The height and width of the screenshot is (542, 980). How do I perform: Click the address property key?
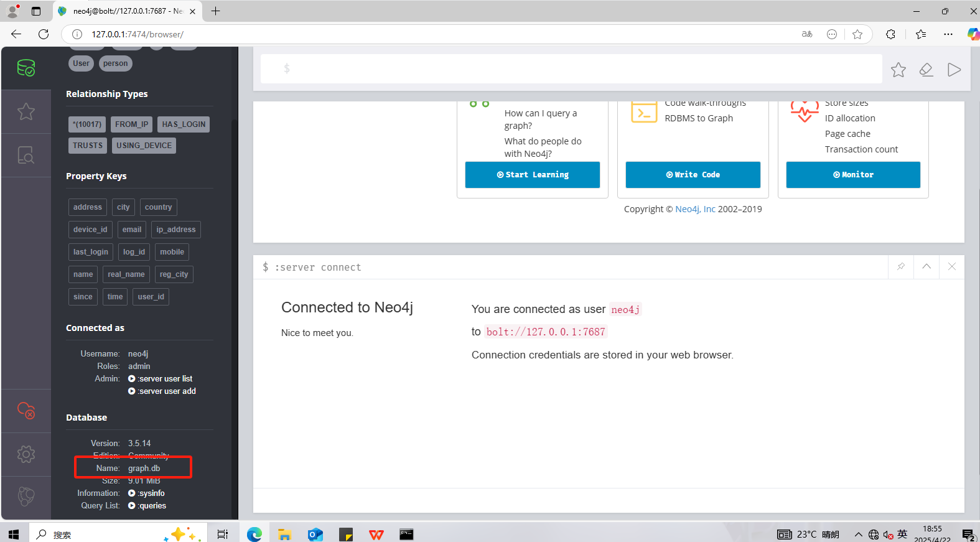click(x=88, y=207)
